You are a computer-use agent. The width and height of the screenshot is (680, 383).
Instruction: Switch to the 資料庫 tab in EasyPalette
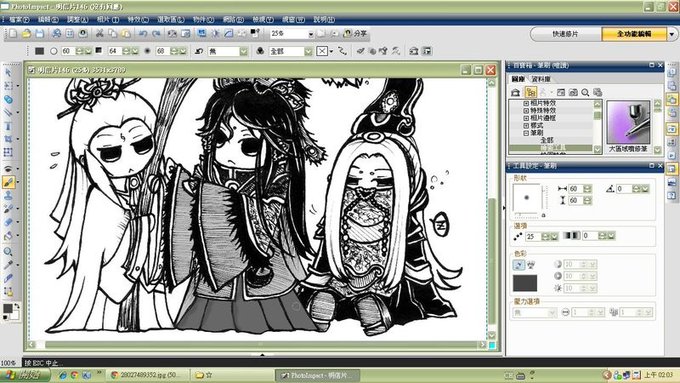[x=541, y=79]
